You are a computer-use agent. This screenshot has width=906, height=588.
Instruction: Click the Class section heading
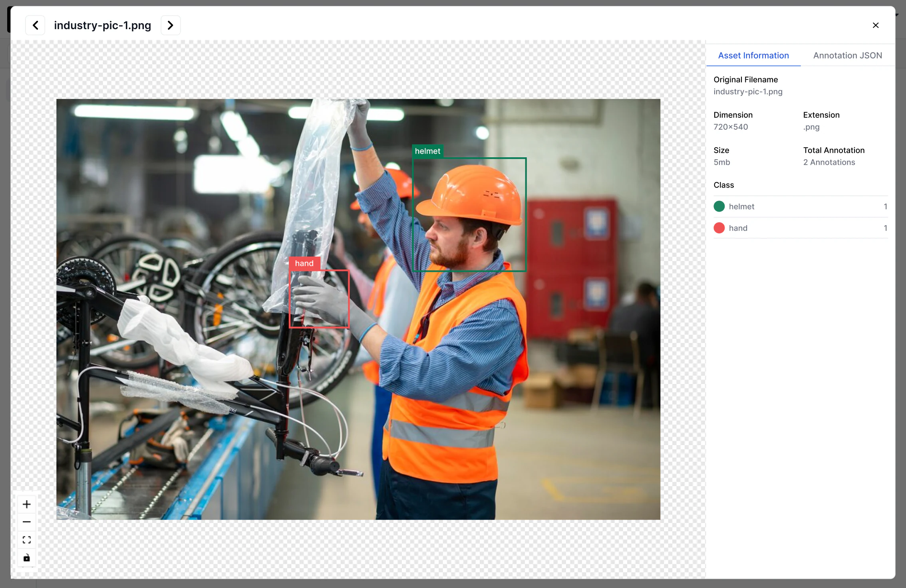(723, 185)
